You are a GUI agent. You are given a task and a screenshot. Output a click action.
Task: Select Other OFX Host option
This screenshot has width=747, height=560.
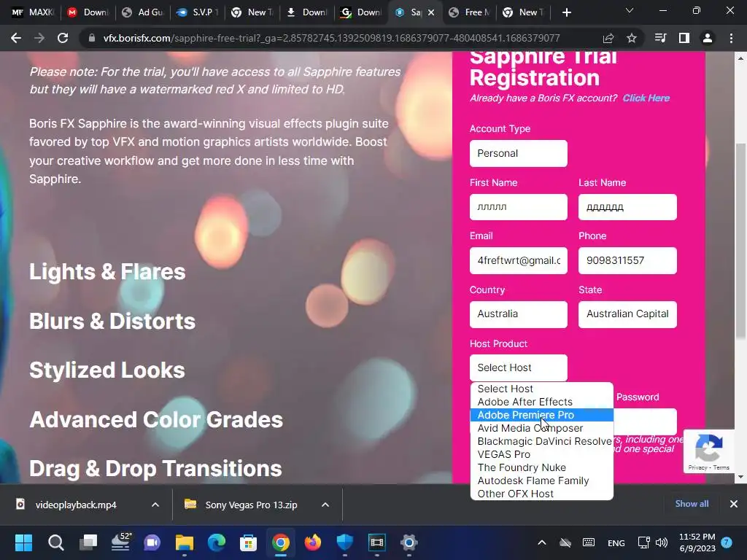pos(542,494)
